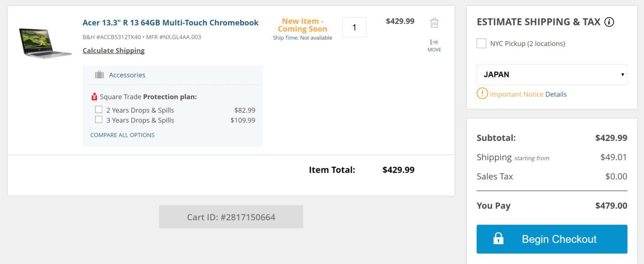Click Compare All Options link

click(122, 135)
